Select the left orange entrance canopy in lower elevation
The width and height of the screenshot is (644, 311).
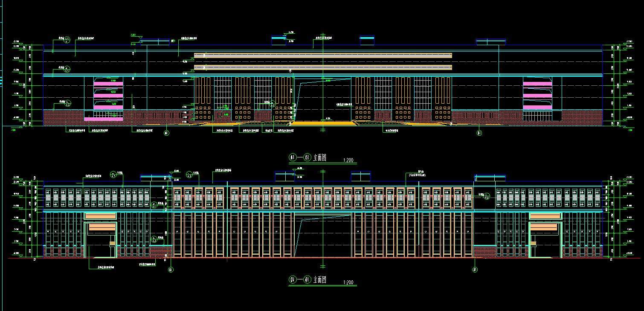tap(101, 227)
